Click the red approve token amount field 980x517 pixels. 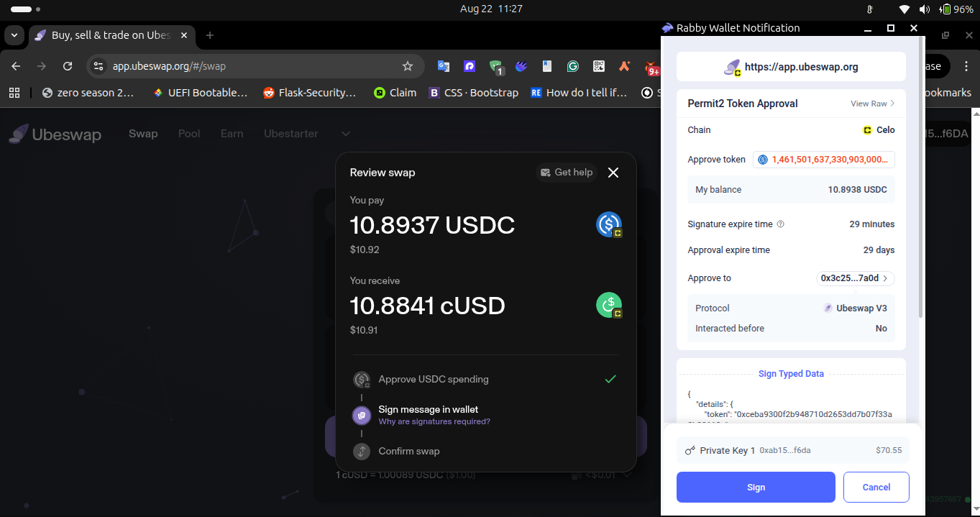(824, 160)
